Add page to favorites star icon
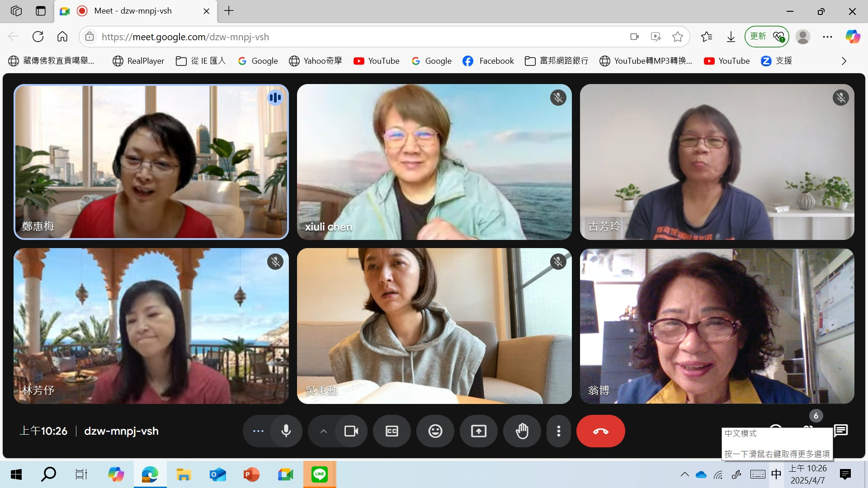This screenshot has height=488, width=868. click(677, 37)
